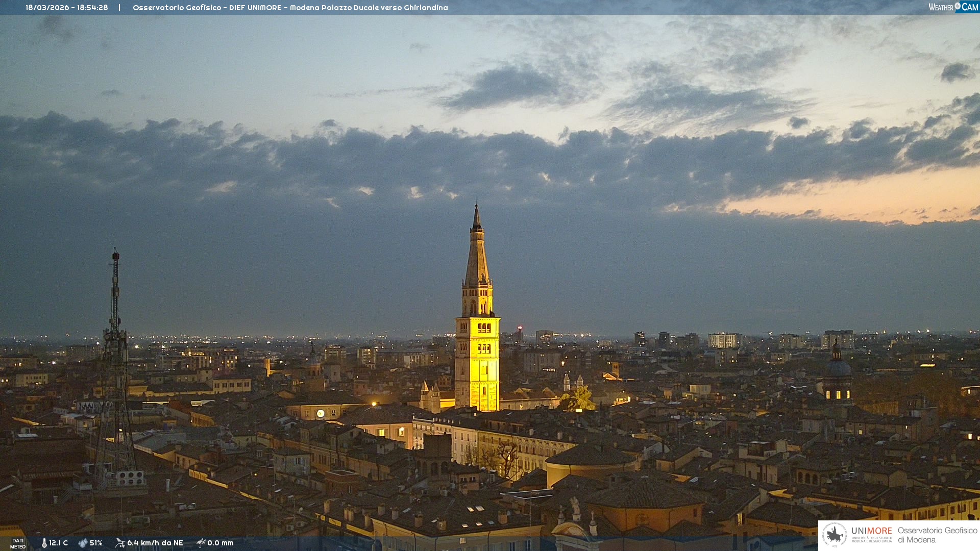
Task: Click the 6.4 km/h da NE wind reading
Action: pos(155,543)
